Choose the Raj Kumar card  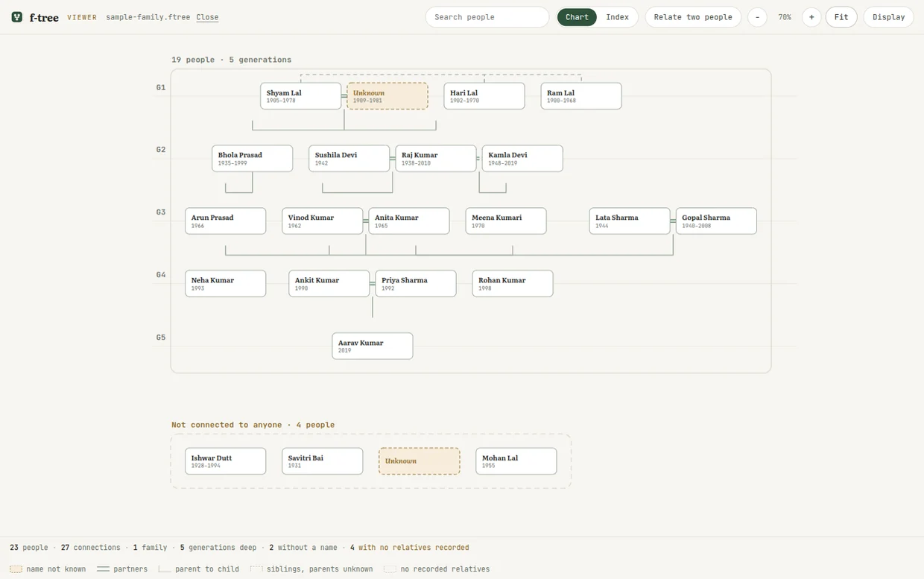click(436, 159)
